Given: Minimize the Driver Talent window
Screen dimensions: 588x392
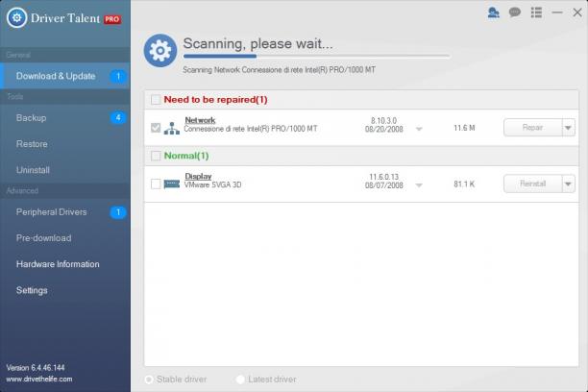Looking at the screenshot, I should [557, 12].
